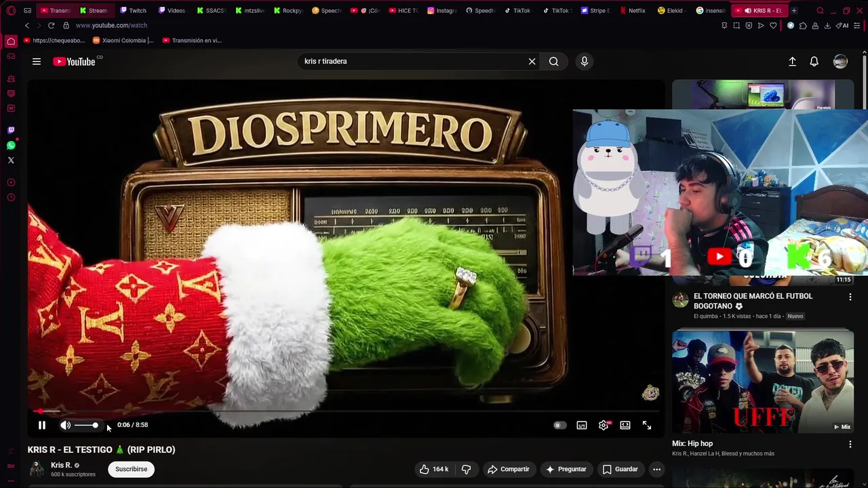Open 'Transmisión en vi...' bookmark
Image resolution: width=868 pixels, height=488 pixels.
tap(192, 40)
